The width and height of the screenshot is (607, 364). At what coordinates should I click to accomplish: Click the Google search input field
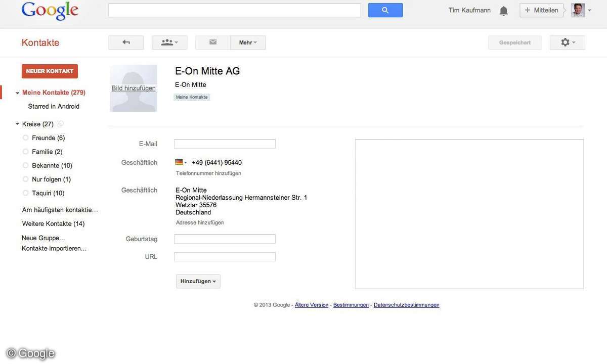click(235, 10)
